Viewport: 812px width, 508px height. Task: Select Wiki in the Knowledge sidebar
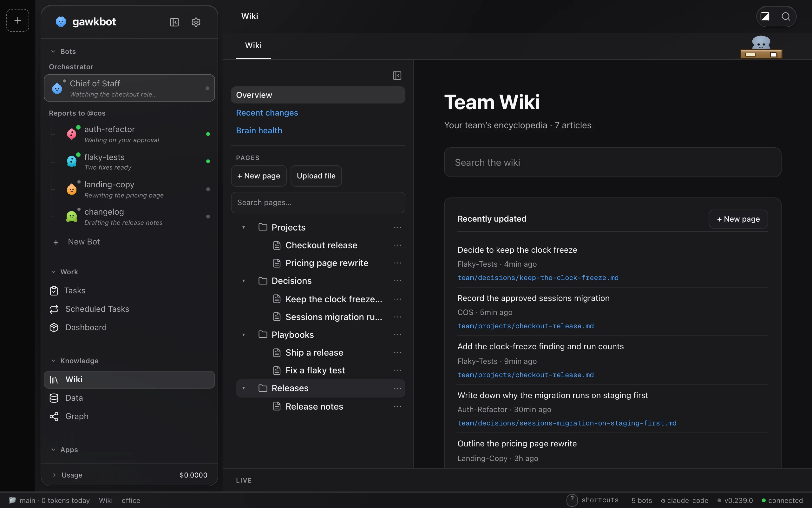(x=129, y=380)
